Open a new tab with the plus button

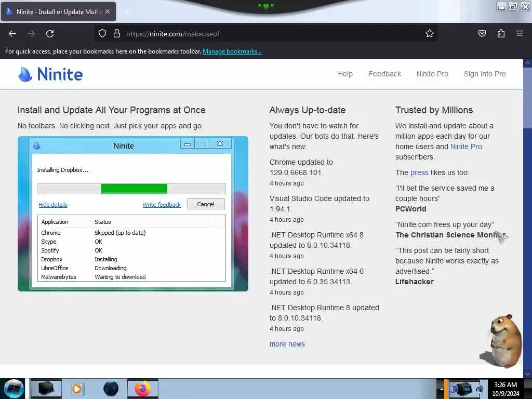(127, 11)
